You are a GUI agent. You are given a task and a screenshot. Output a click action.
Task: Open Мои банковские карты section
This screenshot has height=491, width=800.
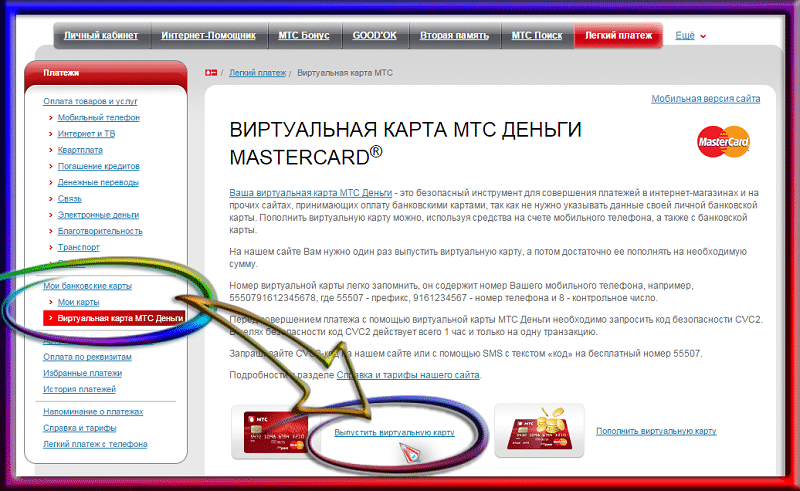[x=87, y=286]
